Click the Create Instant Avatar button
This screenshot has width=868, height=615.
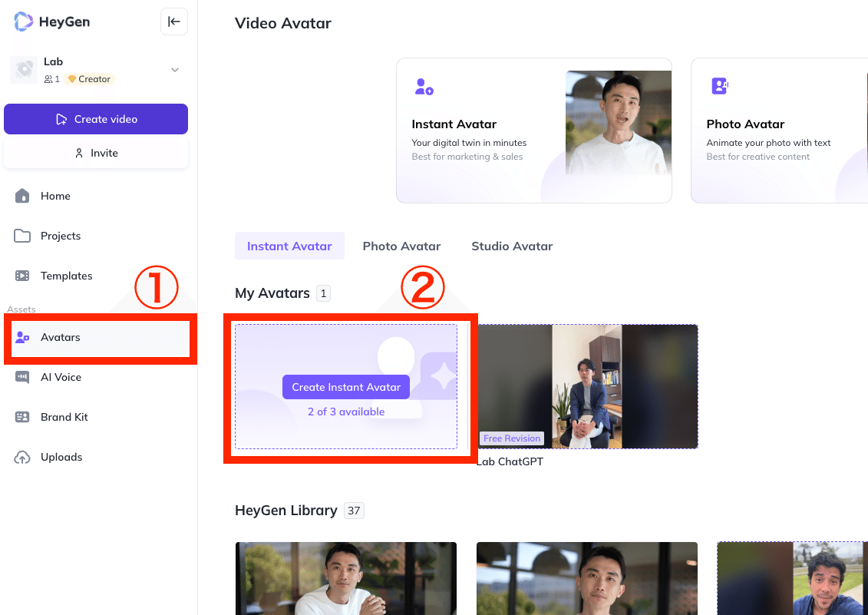pos(346,387)
